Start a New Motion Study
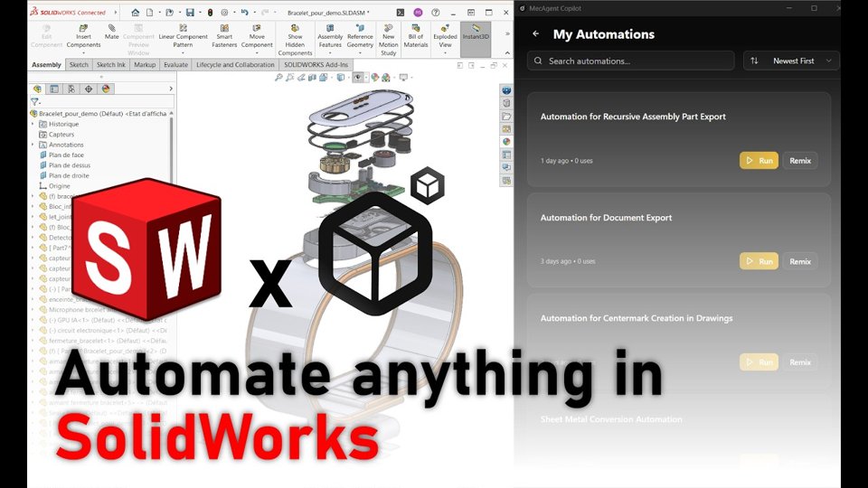Viewport: 868px width, 488px height. tap(389, 40)
